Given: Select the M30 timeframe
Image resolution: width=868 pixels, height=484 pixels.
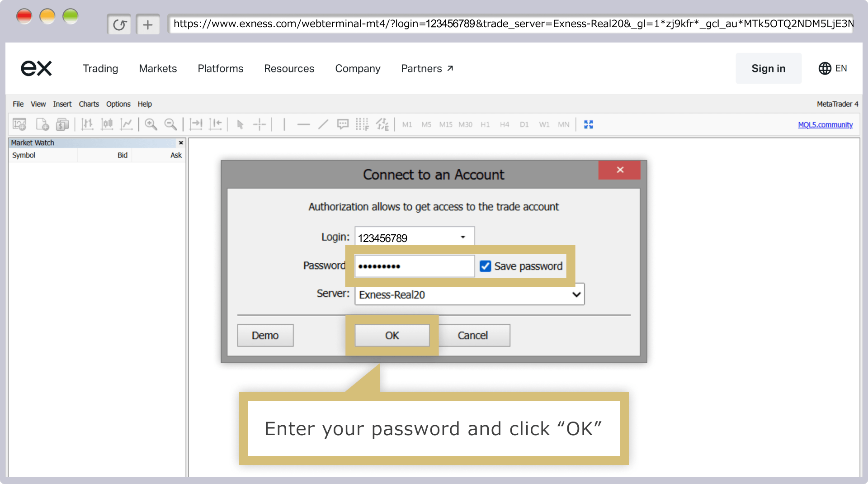Looking at the screenshot, I should [465, 124].
